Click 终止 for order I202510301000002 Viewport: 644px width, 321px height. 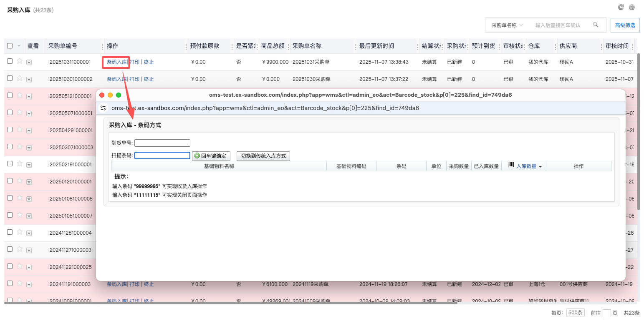(149, 79)
